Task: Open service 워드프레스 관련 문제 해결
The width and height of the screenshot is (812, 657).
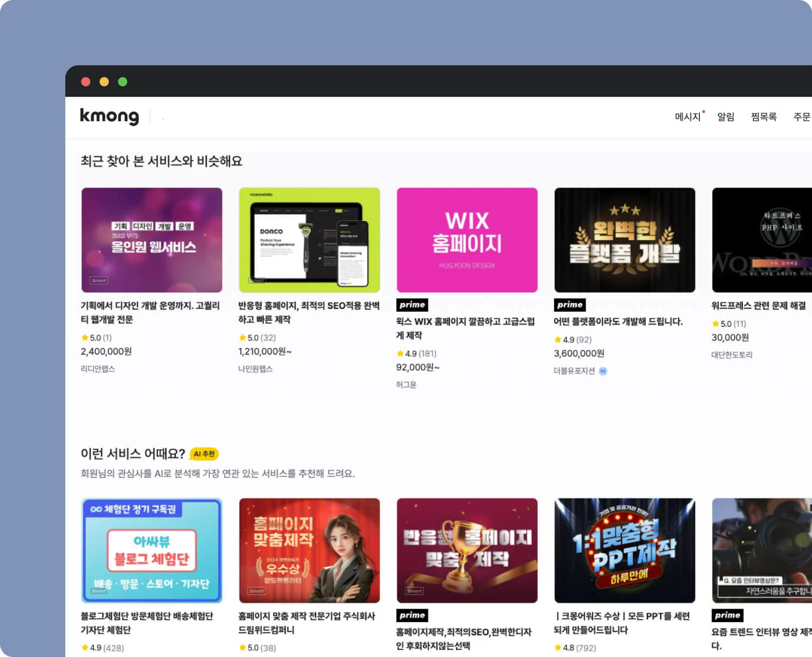Action: point(759,306)
